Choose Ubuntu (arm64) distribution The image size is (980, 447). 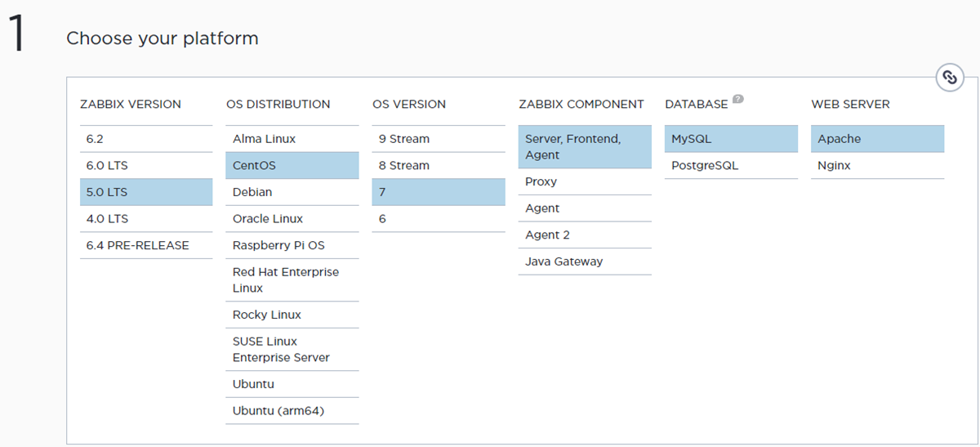(292, 411)
